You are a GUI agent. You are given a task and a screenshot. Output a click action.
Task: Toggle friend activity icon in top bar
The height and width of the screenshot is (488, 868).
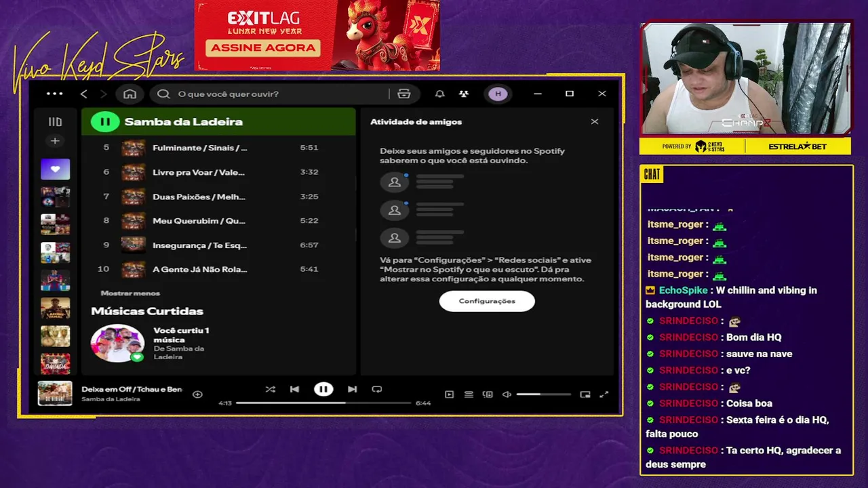464,94
